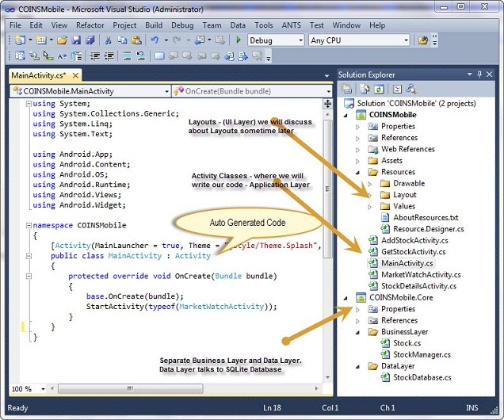Click the Navigate Backward icon
The width and height of the screenshot is (504, 420).
tap(200, 40)
